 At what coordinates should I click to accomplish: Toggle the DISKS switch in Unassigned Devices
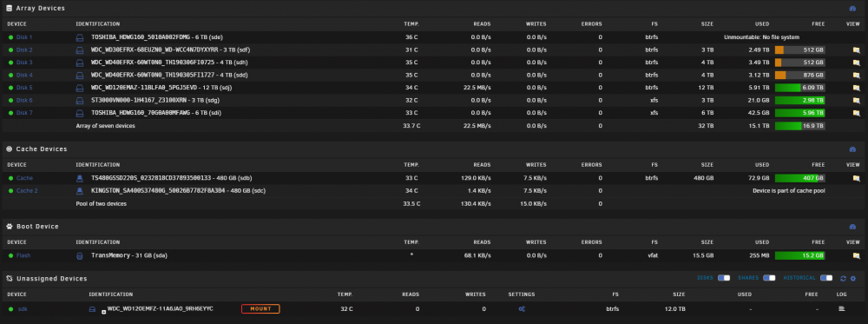pyautogui.click(x=724, y=278)
